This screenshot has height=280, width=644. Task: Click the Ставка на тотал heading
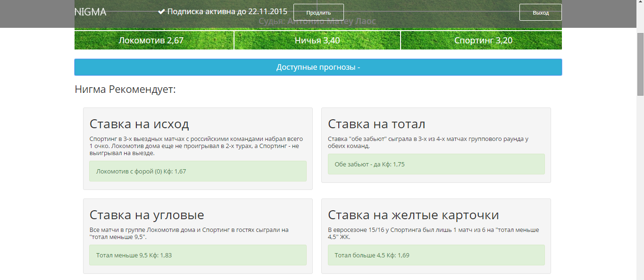[x=376, y=124]
